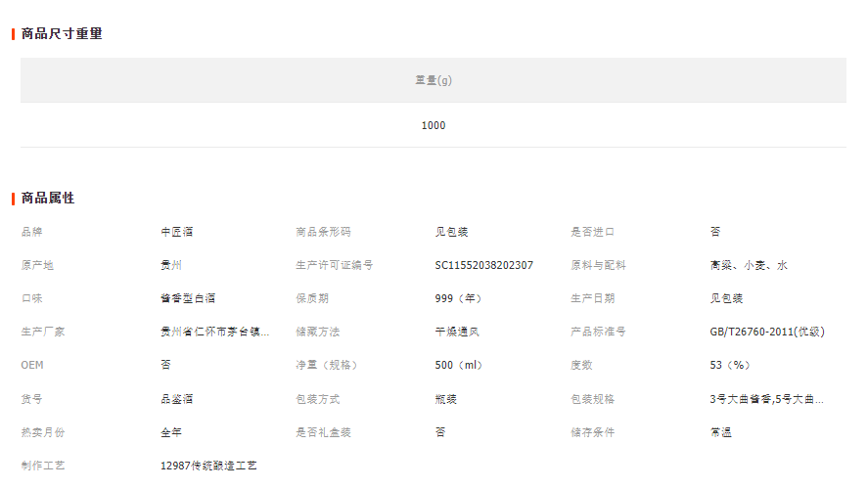Click the hot-selling months value 全年
The width and height of the screenshot is (868, 489).
(171, 432)
